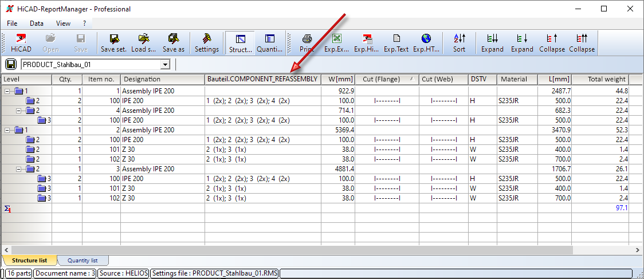Click the width value 922.9
644x279 pixels.
345,91
